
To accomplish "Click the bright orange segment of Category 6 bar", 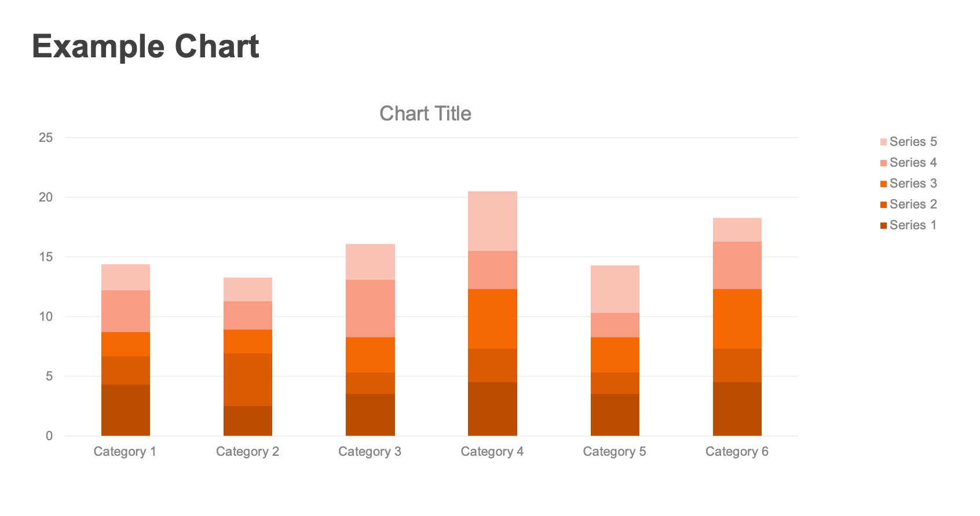I will pos(737,319).
